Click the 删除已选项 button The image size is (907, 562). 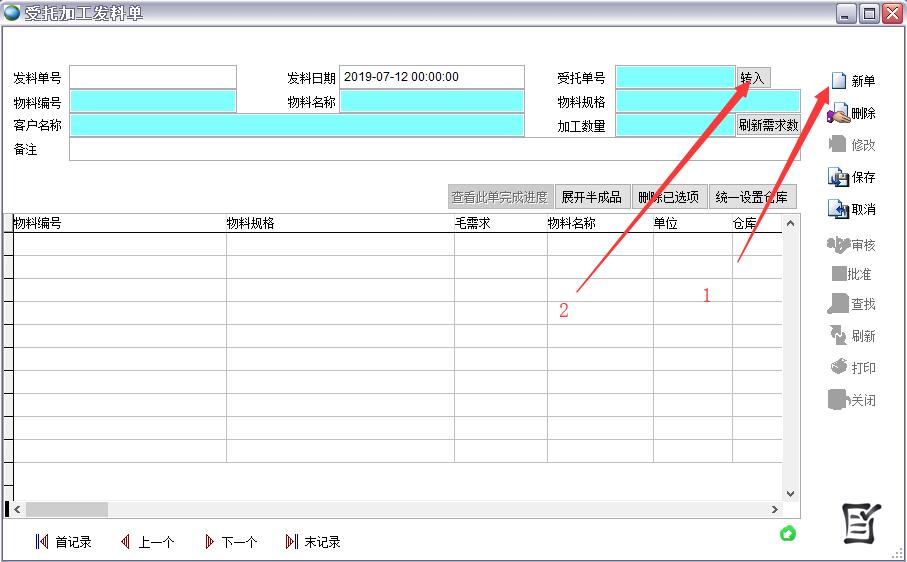(669, 197)
